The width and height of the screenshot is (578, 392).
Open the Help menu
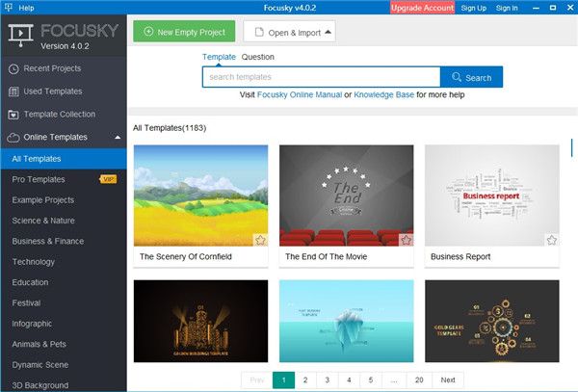point(26,8)
